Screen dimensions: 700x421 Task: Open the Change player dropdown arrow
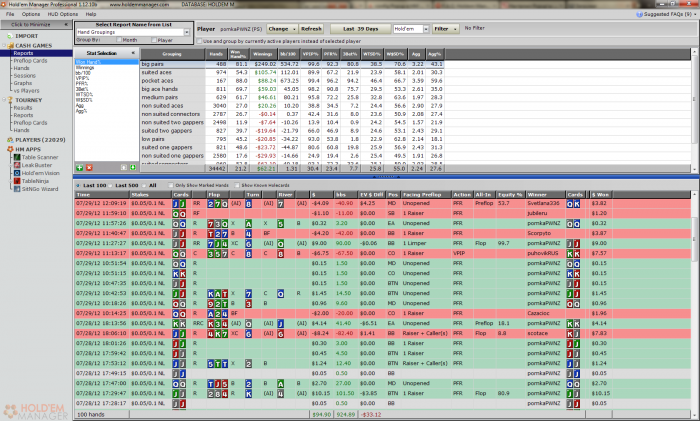click(294, 29)
